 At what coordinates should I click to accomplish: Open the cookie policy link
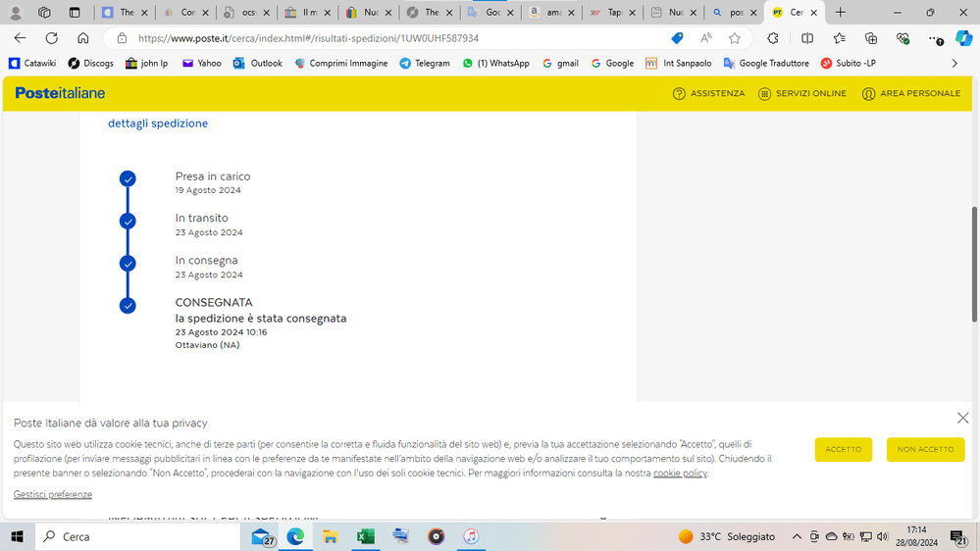[x=680, y=473]
